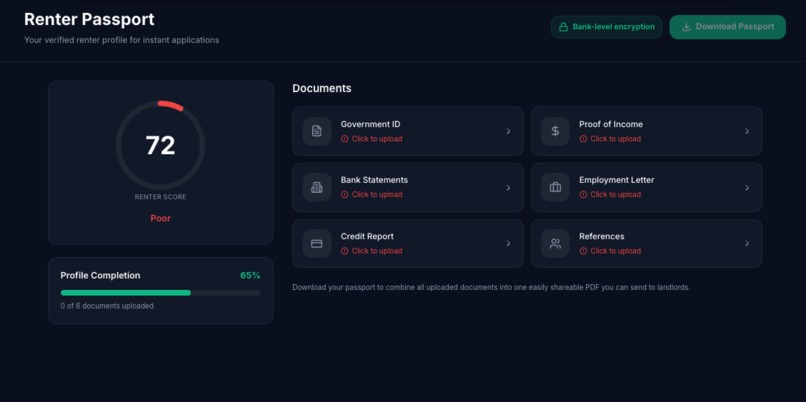Screen dimensions: 806x402
Task: Download the renter passport
Action: click(x=727, y=27)
